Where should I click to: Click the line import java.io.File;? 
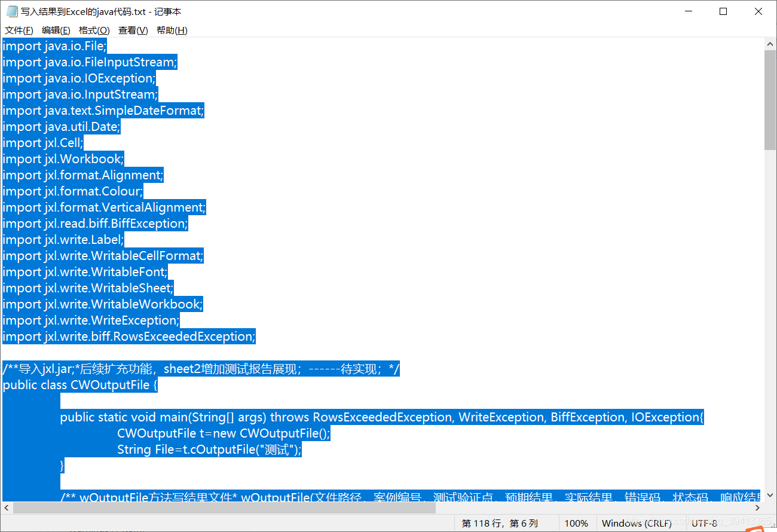[x=54, y=46]
